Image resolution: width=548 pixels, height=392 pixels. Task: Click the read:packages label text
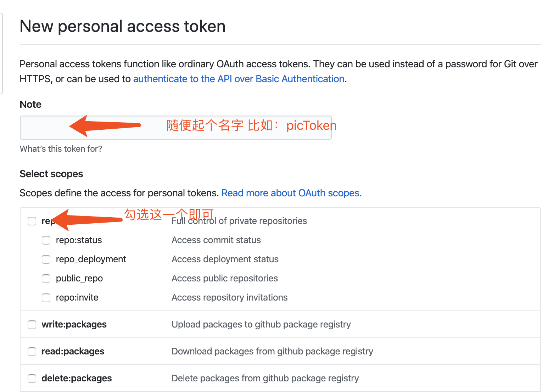pyautogui.click(x=73, y=351)
